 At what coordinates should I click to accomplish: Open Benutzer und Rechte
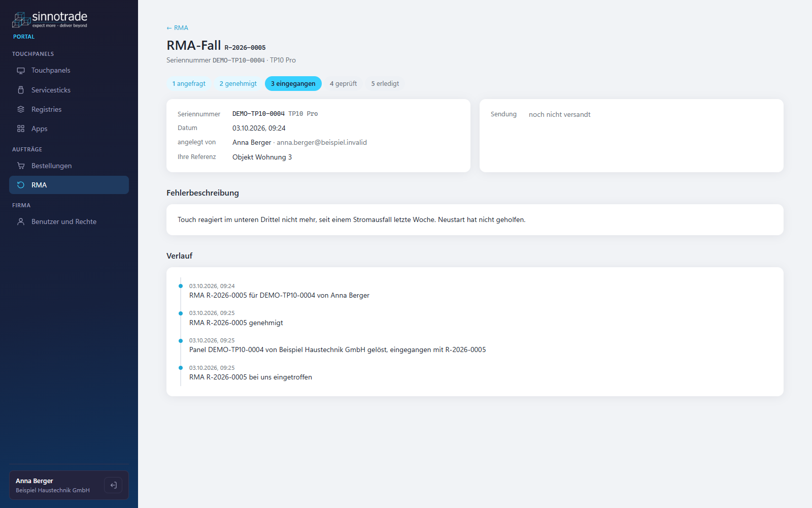69,221
